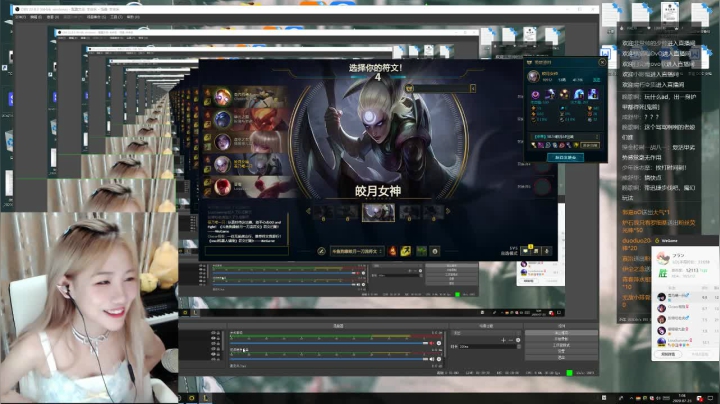Show previous skin with left carousel arrow
This screenshot has width=720, height=404.
click(309, 211)
